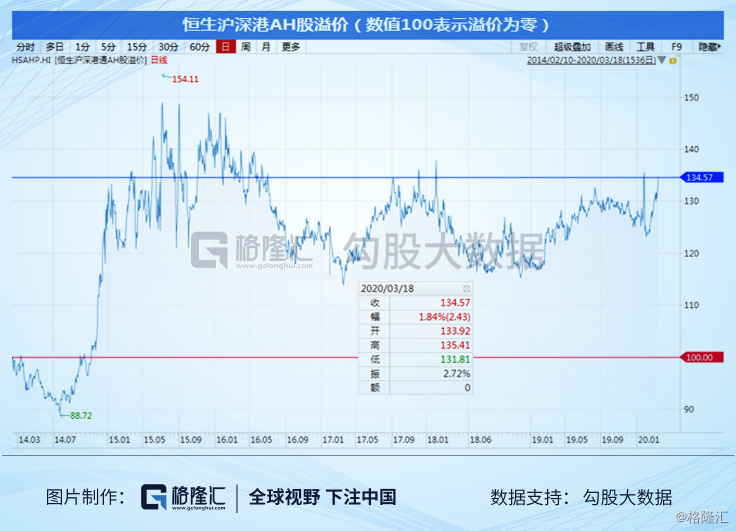Expand the 隐藏 hide menu
This screenshot has height=531, width=736.
click(x=707, y=47)
